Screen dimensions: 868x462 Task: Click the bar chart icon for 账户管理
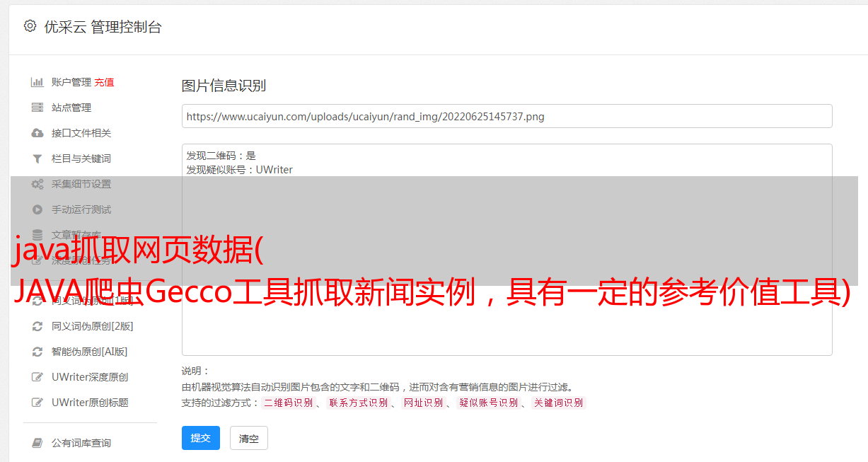click(x=37, y=82)
